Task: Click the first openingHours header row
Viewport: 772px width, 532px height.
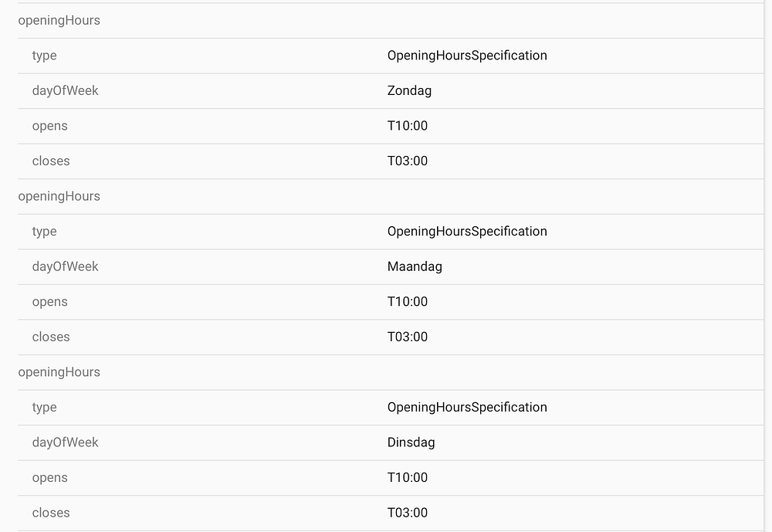Action: [59, 21]
